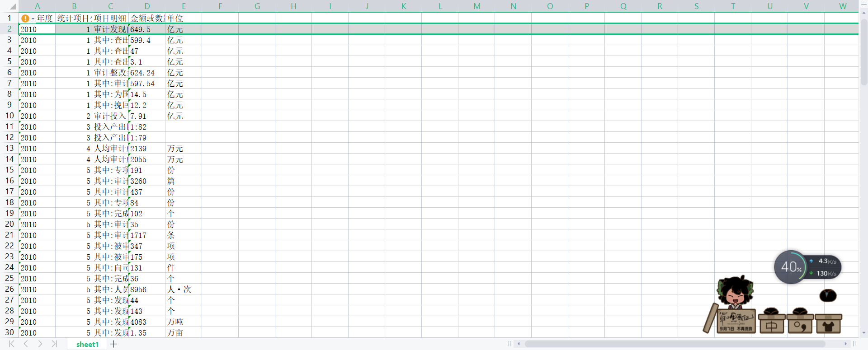Click the 项目明细 header cell
The image size is (868, 350).
110,18
